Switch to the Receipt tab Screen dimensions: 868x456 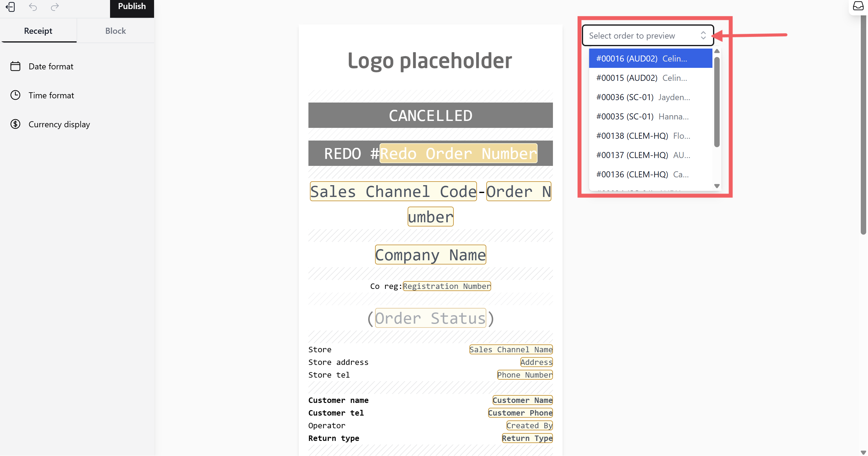click(38, 31)
